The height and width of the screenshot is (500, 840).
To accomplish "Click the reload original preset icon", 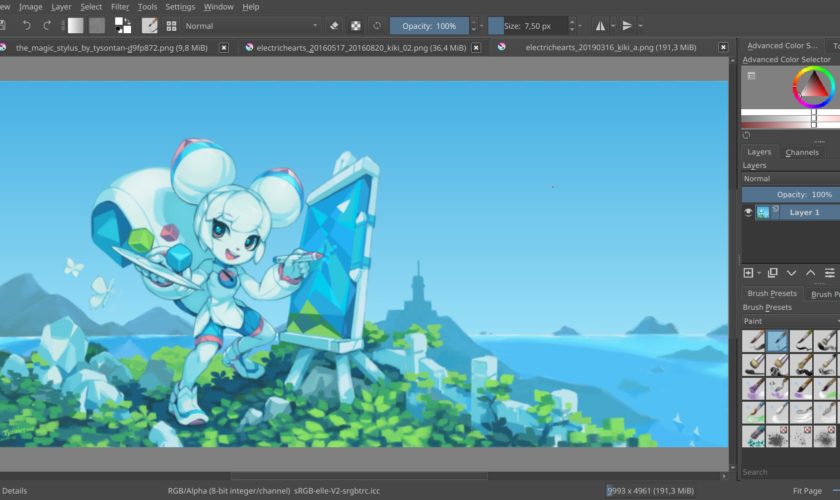I will (x=377, y=26).
